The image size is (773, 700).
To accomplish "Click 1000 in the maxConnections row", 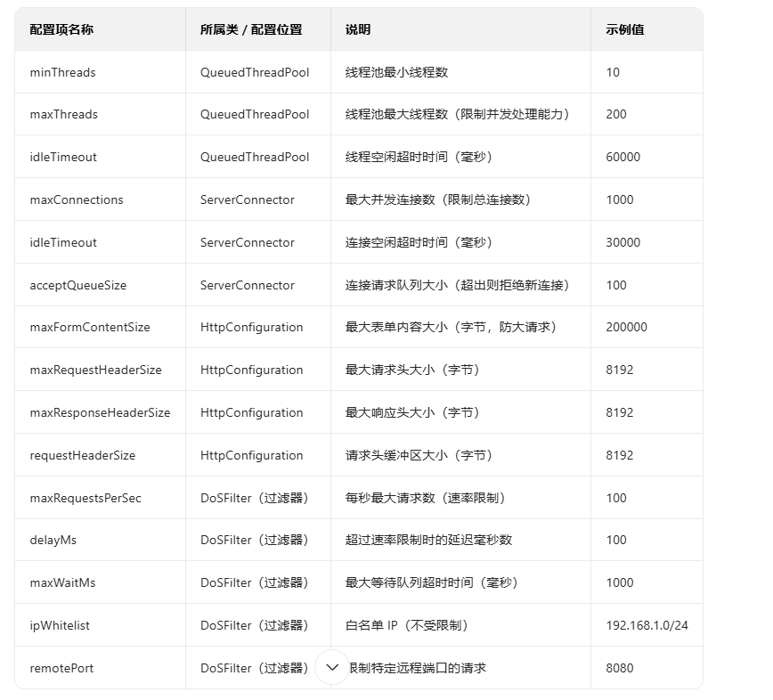I will (620, 199).
